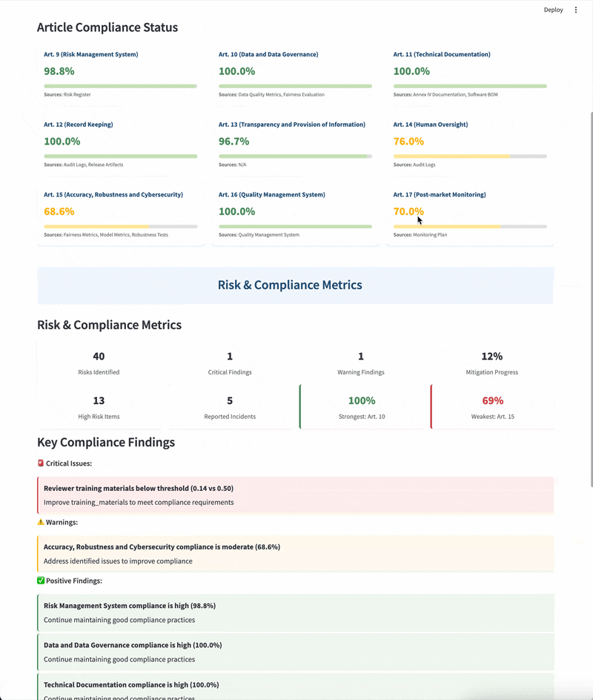This screenshot has height=700, width=593.
Task: Click the green checkmark Positive Findings icon
Action: click(x=41, y=581)
